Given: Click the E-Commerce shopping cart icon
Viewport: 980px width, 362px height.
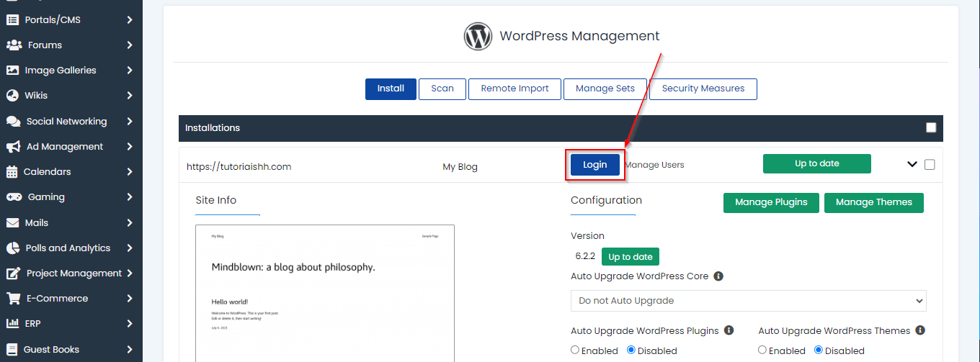Looking at the screenshot, I should click(x=13, y=299).
